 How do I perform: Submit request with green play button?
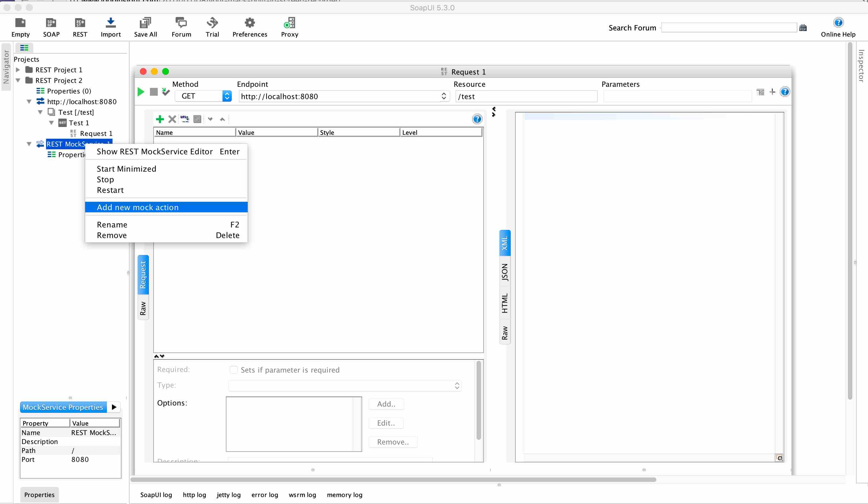click(141, 92)
